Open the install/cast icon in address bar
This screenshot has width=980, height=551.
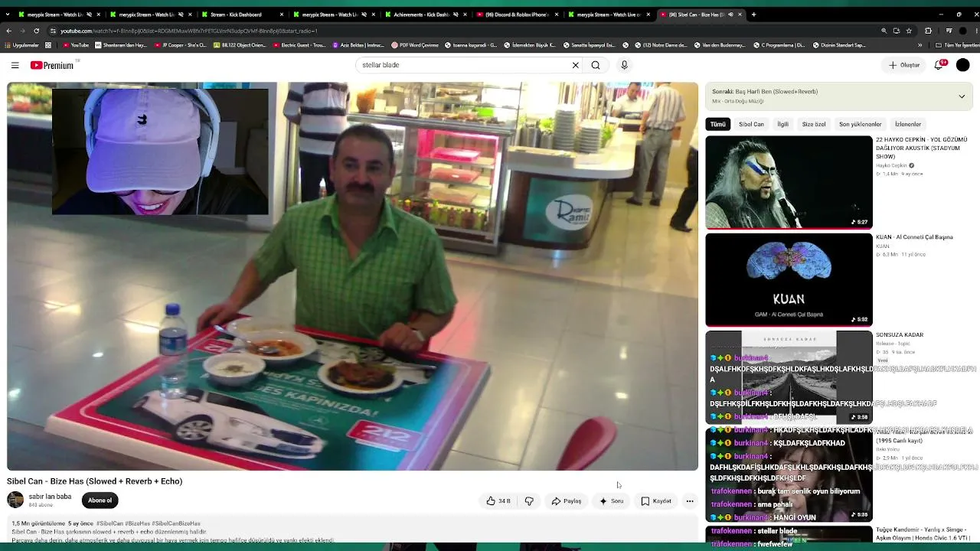[897, 31]
